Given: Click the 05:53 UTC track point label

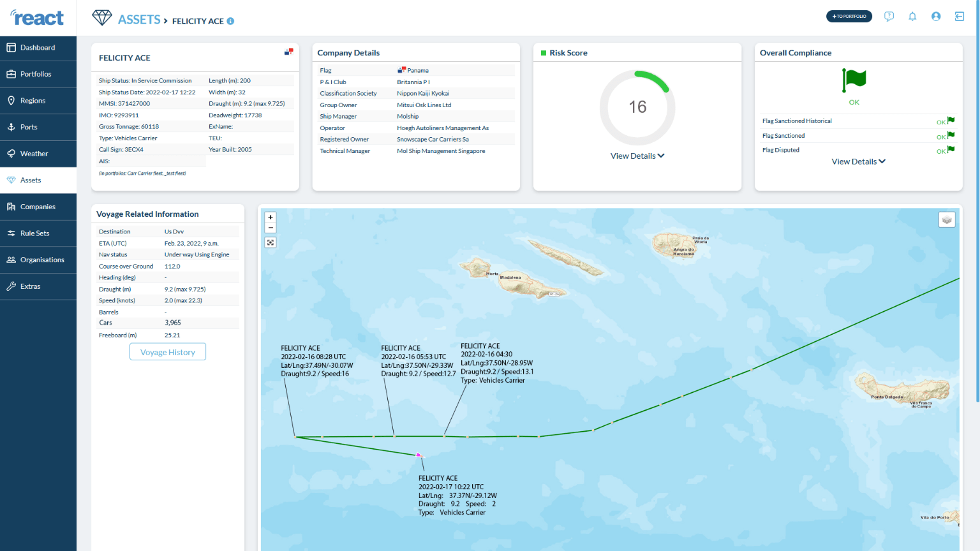Looking at the screenshot, I should 419,362.
